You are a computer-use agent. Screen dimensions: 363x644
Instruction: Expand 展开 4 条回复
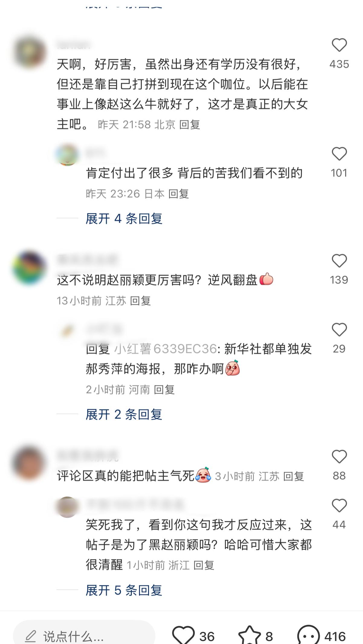(124, 218)
